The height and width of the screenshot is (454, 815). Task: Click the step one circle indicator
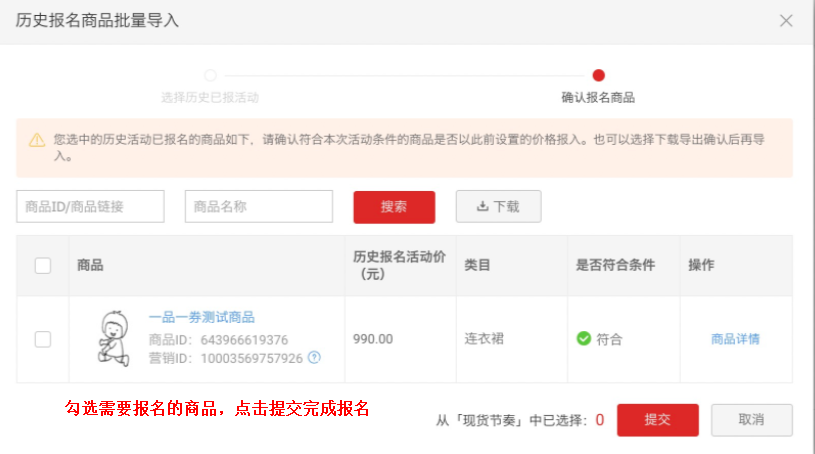click(210, 75)
